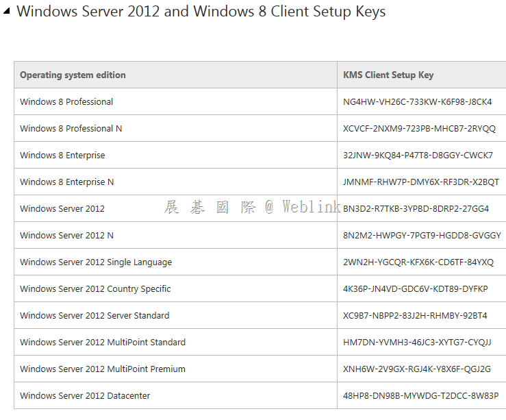Viewport: 506px width, 420px height.
Task: Select the key starting with JMNMF-RHW7P
Action: point(421,182)
